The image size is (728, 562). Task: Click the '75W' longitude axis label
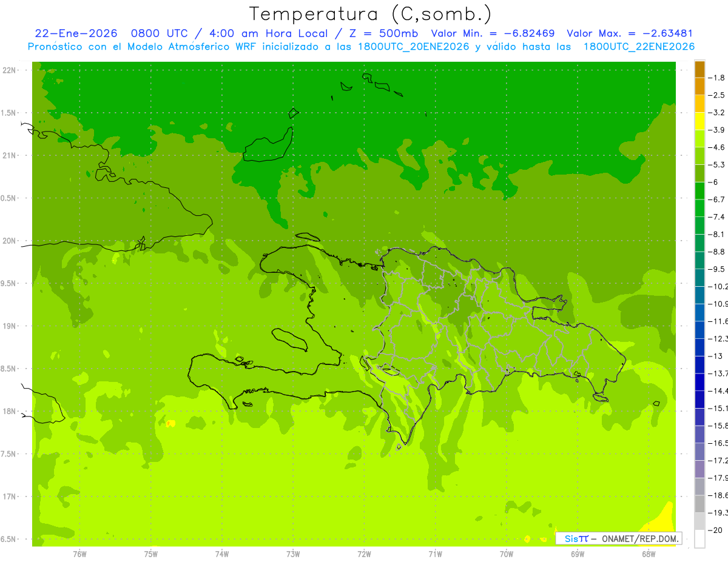[x=150, y=554]
